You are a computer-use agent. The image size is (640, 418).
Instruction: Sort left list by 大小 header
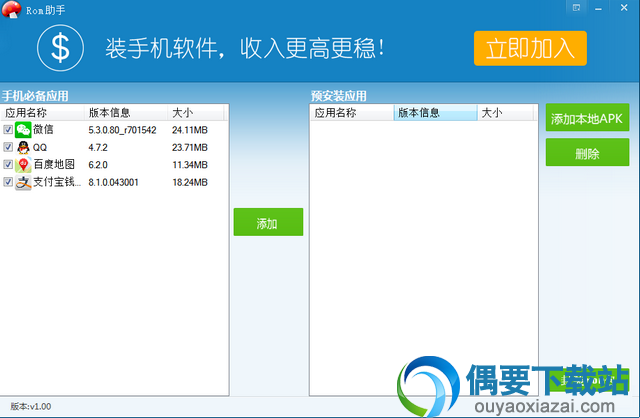(x=196, y=113)
